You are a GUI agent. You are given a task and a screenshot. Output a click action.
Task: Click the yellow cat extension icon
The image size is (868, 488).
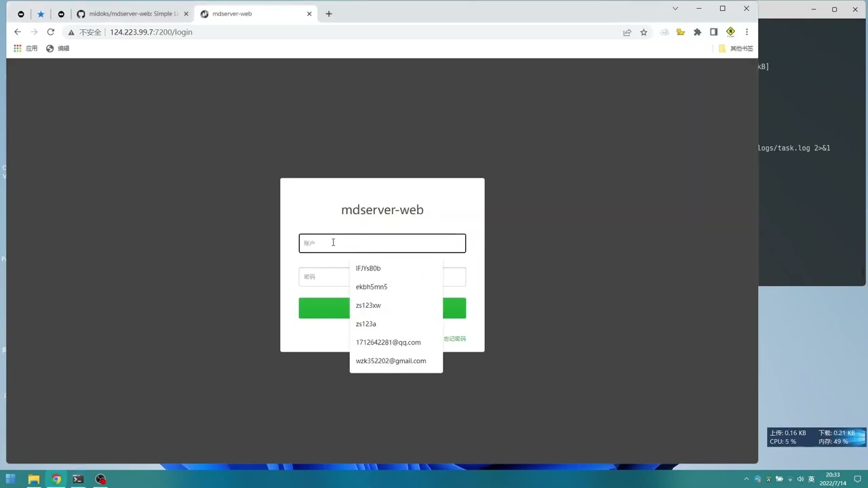681,32
